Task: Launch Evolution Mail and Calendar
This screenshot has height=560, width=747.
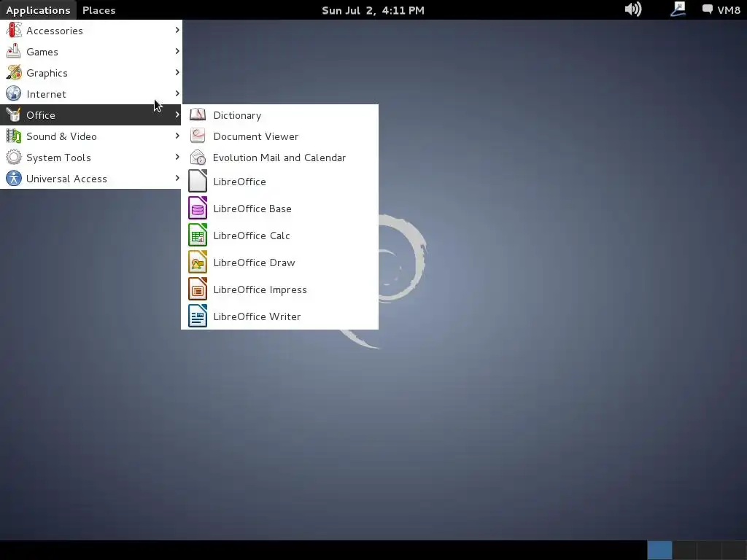Action: (x=279, y=157)
